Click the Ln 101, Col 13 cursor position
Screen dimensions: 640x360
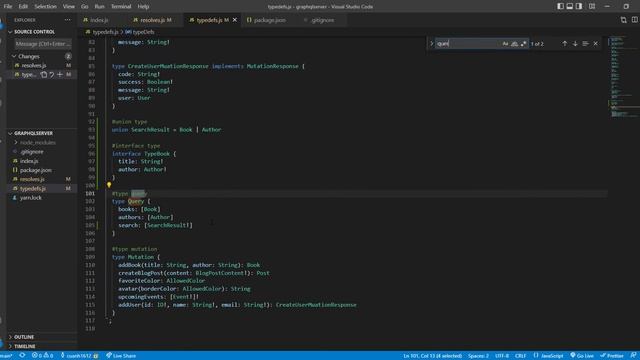[433, 356]
